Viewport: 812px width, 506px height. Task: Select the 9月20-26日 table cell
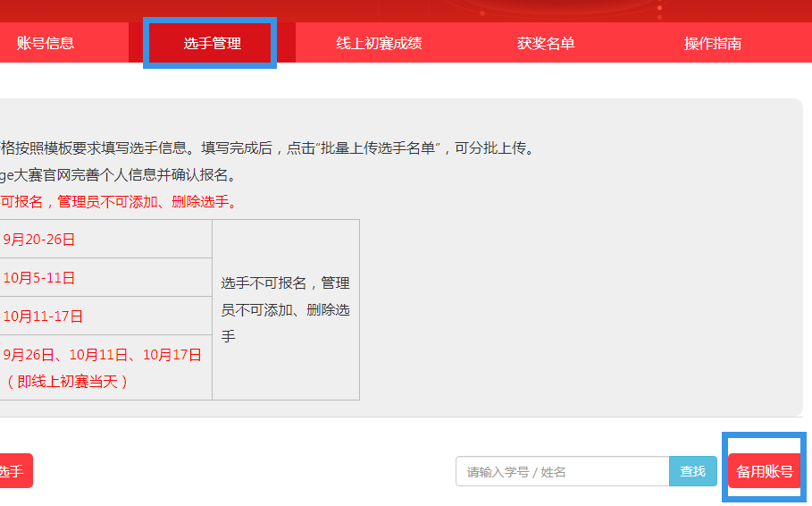(39, 240)
